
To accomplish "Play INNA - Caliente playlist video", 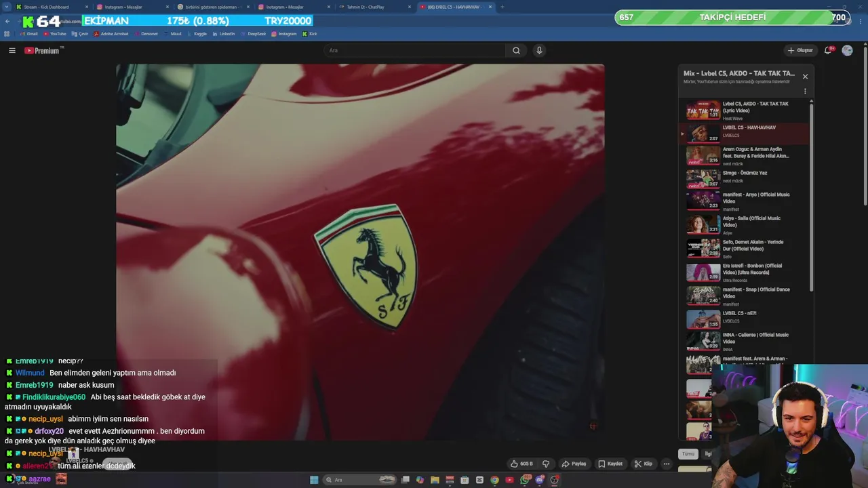I will (x=745, y=342).
